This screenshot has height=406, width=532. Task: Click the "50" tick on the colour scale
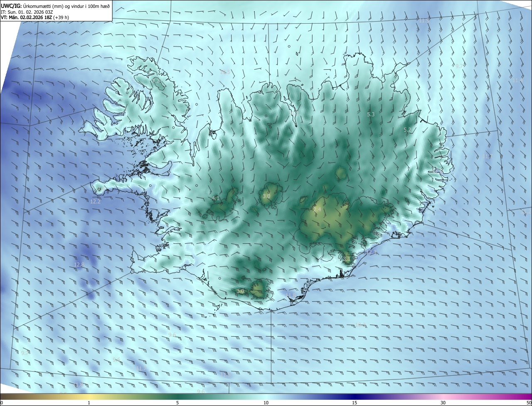(529, 403)
